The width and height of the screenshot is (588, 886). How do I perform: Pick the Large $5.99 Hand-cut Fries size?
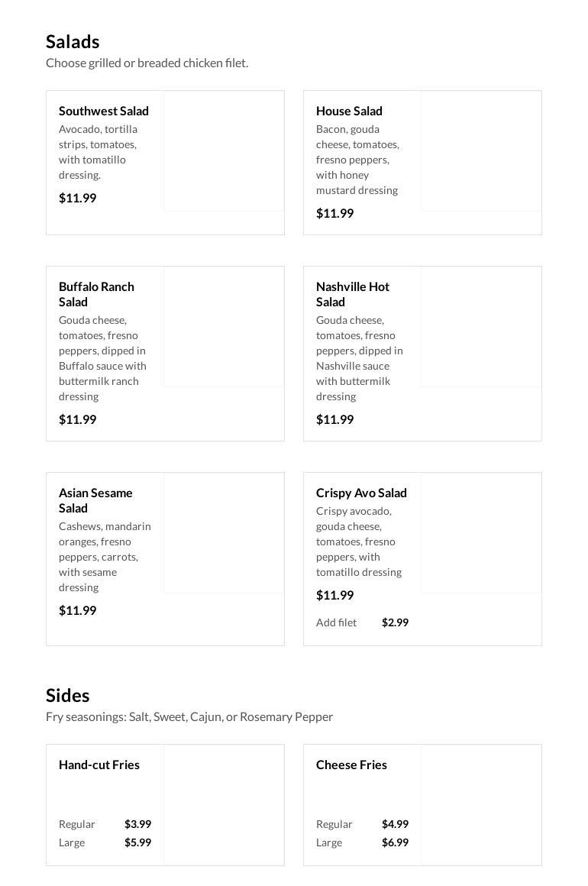pyautogui.click(x=105, y=842)
